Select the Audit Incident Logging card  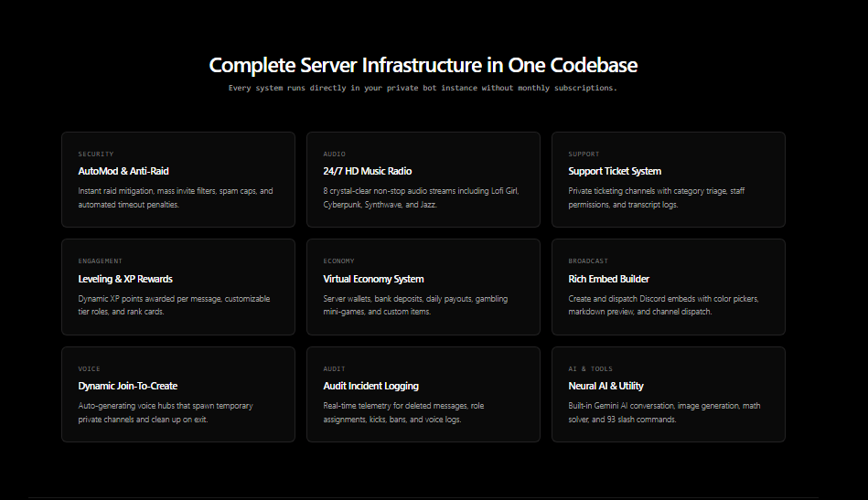pyautogui.click(x=423, y=394)
